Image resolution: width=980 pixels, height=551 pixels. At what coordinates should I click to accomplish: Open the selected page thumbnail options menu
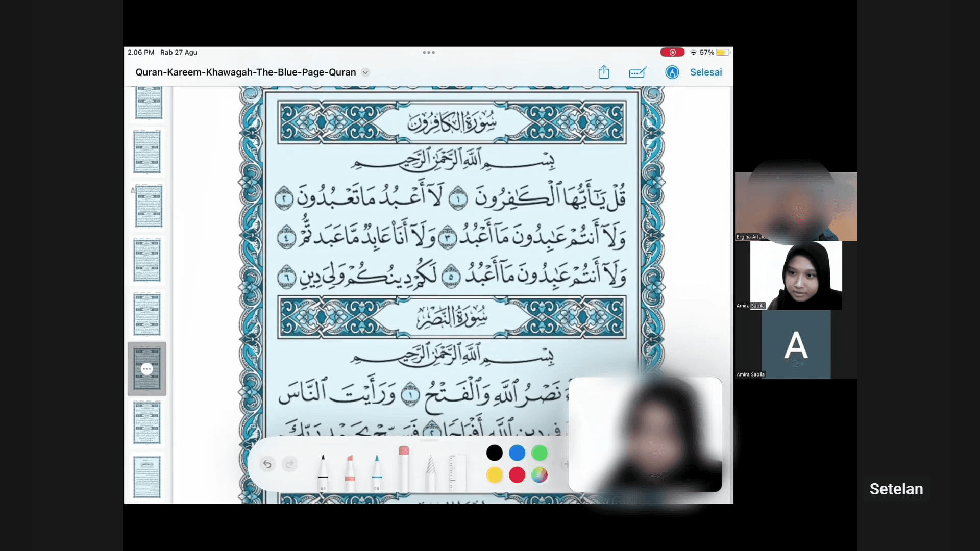tap(147, 369)
